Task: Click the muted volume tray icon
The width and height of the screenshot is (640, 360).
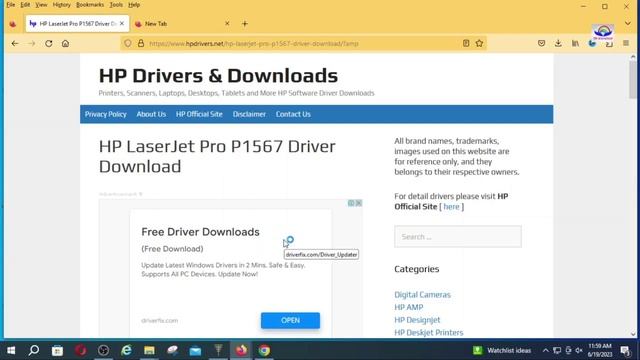Action: 579,350
